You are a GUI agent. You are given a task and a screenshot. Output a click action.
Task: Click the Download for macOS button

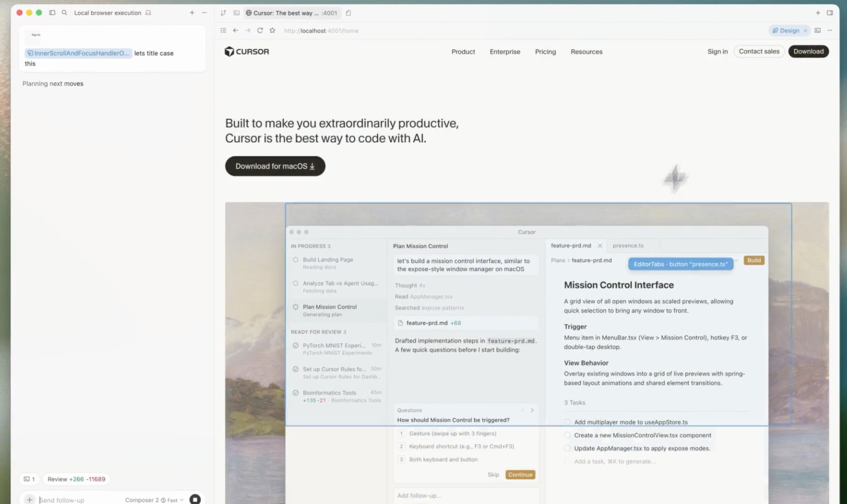pyautogui.click(x=275, y=166)
